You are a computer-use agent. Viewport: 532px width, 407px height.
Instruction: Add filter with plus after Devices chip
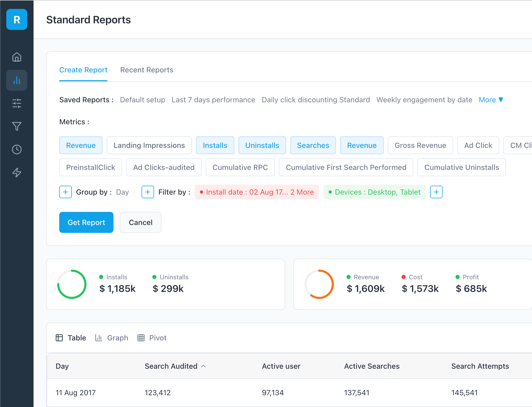pos(436,192)
